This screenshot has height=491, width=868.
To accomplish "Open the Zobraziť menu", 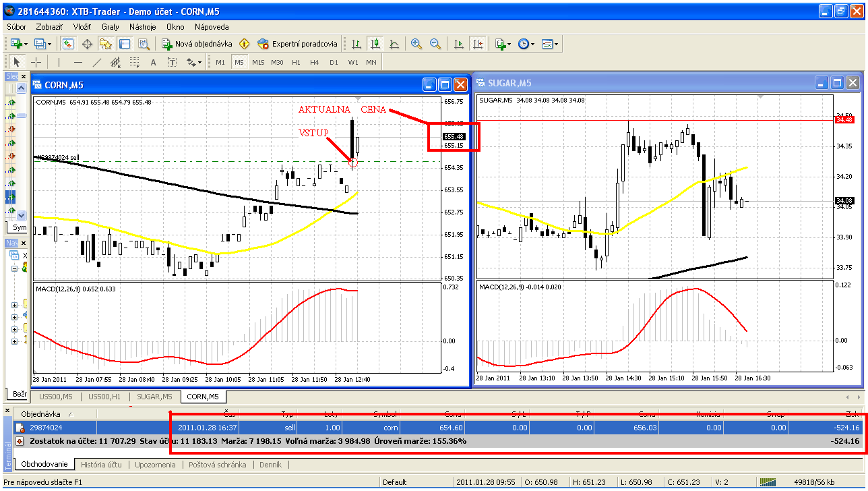I will point(49,27).
